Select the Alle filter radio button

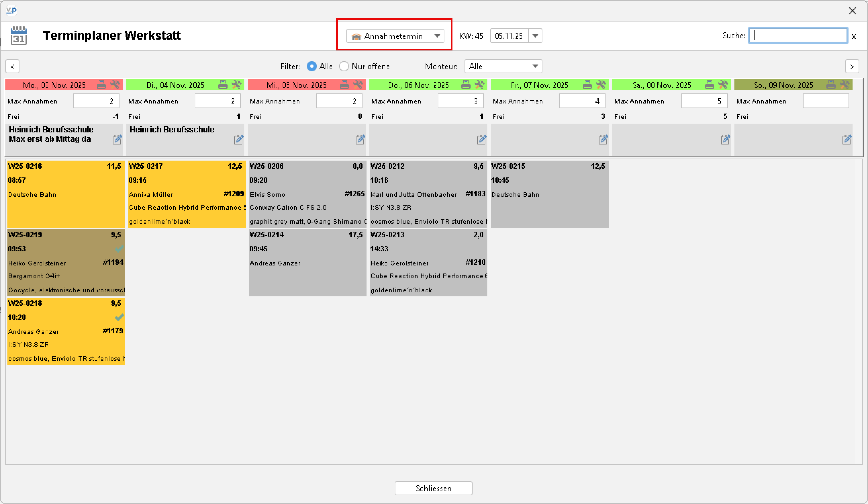click(311, 66)
